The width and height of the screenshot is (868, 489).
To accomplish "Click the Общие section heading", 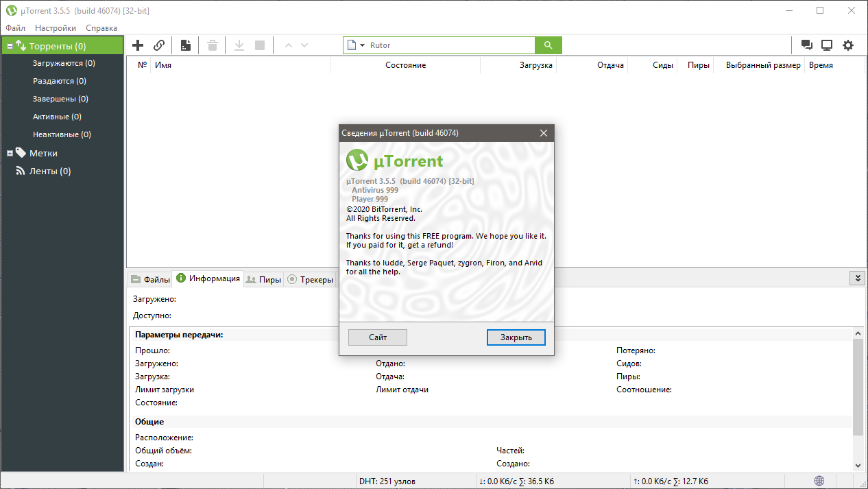I will [149, 422].
